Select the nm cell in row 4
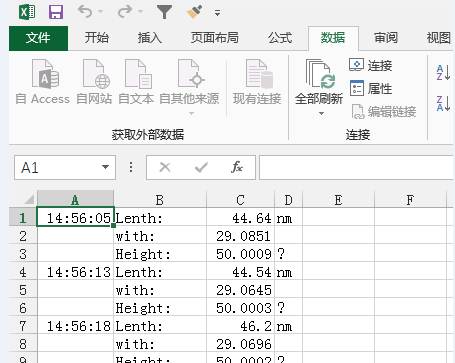 tap(288, 272)
